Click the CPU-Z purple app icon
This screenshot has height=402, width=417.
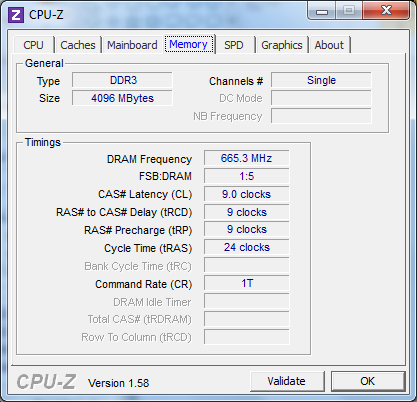coord(16,15)
